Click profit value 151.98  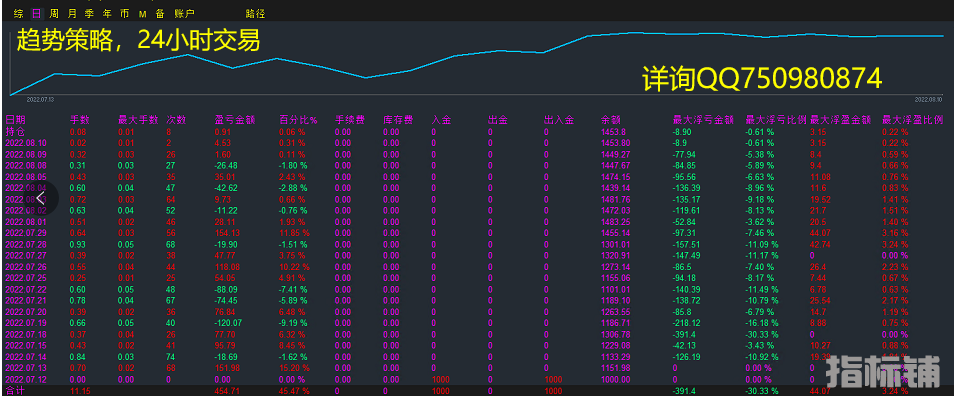[x=227, y=368]
